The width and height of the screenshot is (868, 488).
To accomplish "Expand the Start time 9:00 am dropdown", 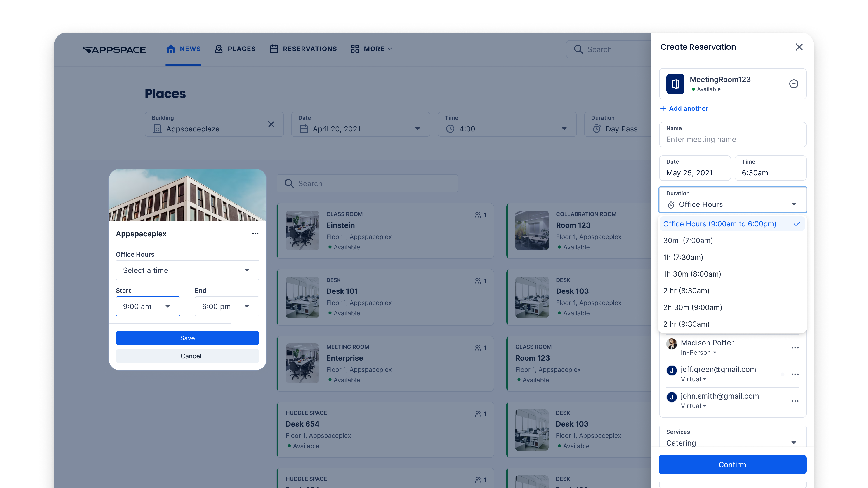I will [148, 307].
